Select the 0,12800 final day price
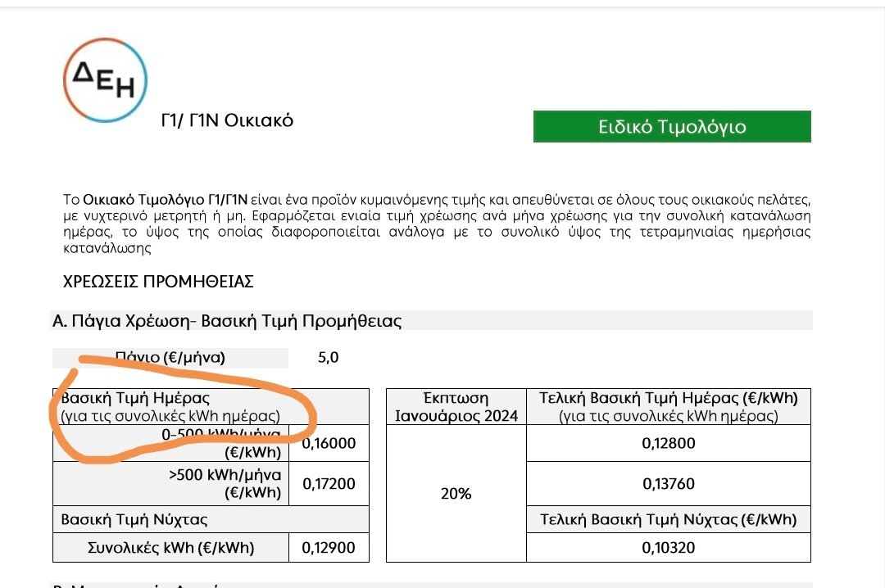Screen dimensions: 885x588 (x=669, y=444)
